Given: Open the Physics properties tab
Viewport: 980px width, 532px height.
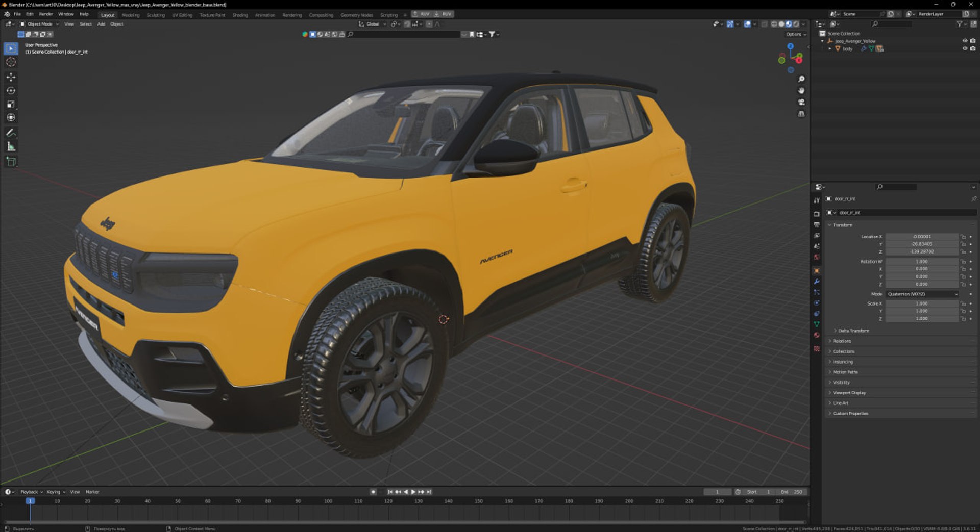Looking at the screenshot, I should [817, 303].
